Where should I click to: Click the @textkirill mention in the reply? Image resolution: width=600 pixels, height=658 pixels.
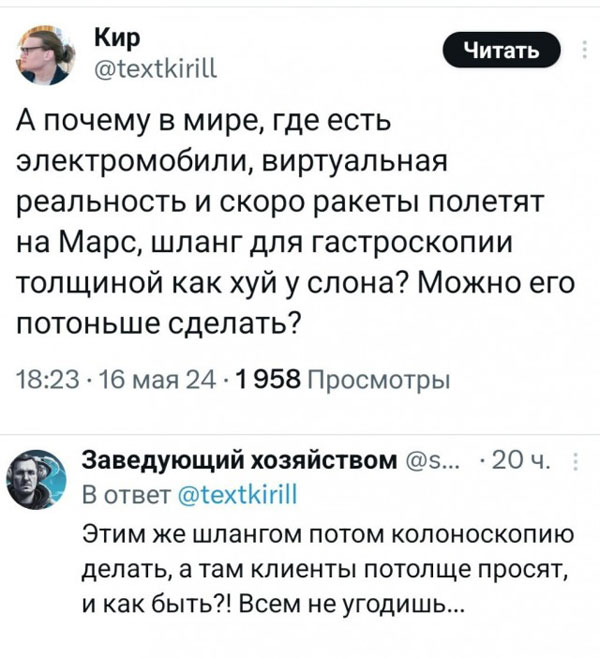coord(238,492)
